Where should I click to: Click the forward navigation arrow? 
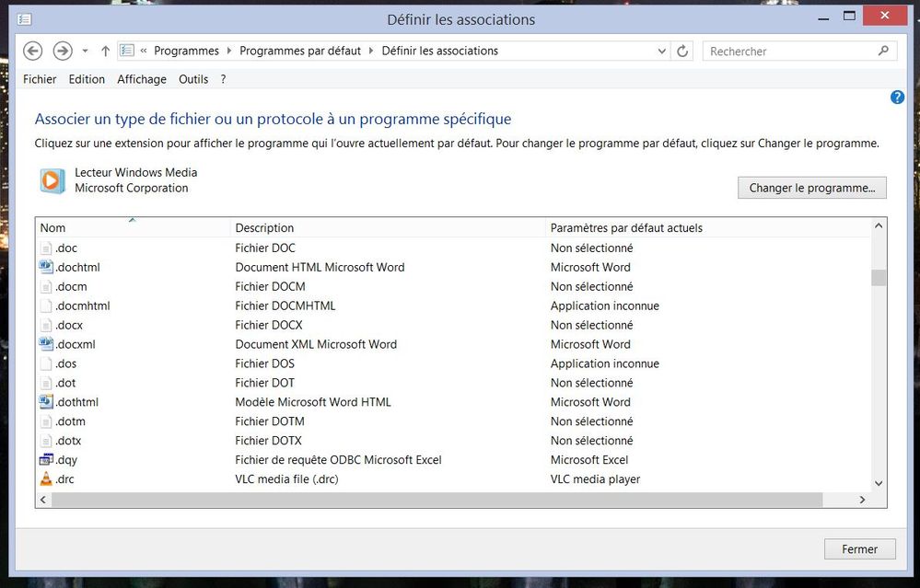(x=63, y=52)
